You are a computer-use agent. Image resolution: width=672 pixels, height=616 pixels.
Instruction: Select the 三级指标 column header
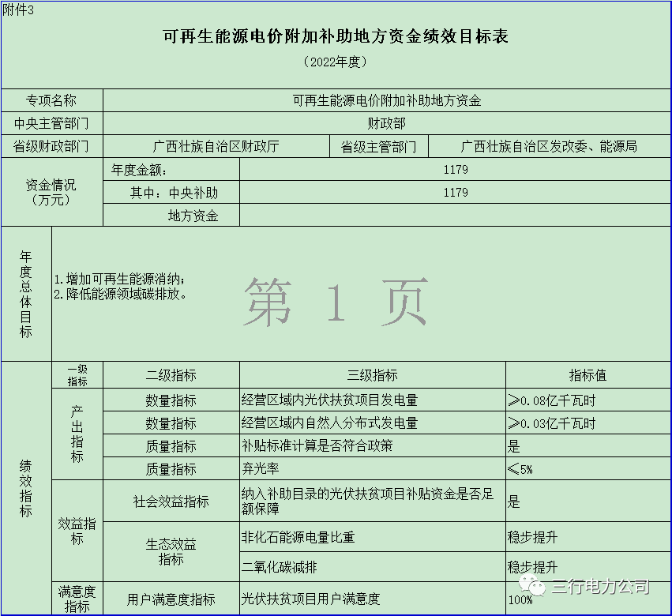click(x=372, y=376)
